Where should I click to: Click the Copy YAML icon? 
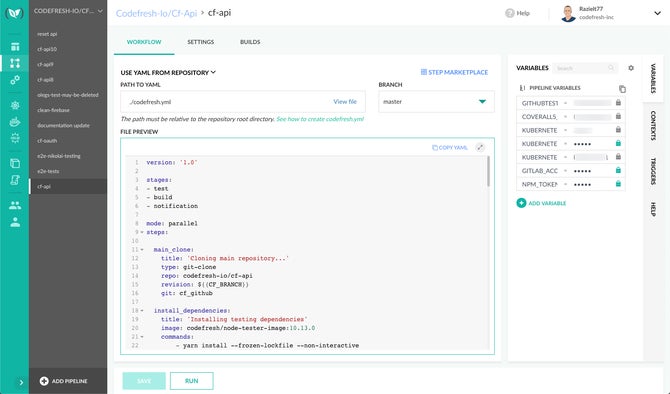click(435, 148)
